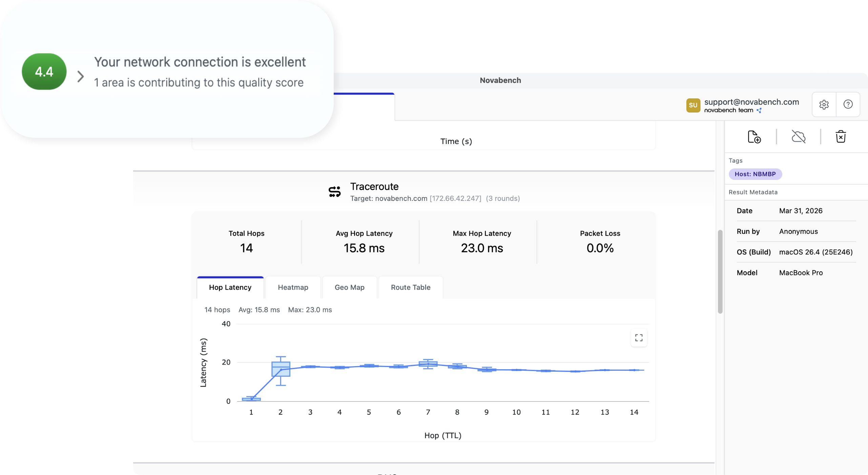Viewport: 868px width, 475px height.
Task: Toggle cloud sync with the cloud-off icon
Action: (799, 137)
